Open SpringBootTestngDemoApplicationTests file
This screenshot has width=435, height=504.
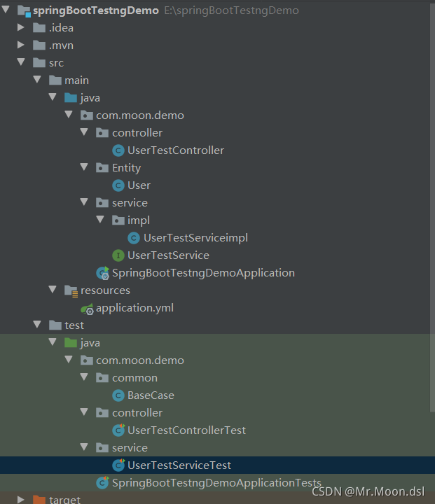click(216, 483)
